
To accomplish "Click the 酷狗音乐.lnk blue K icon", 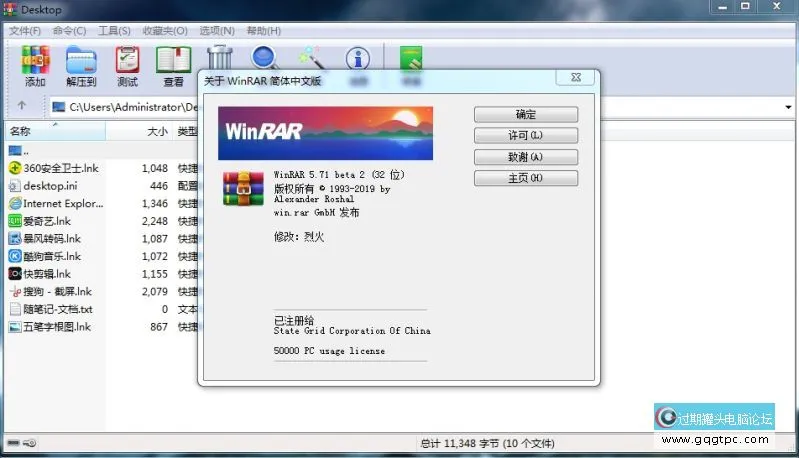I will pos(15,256).
